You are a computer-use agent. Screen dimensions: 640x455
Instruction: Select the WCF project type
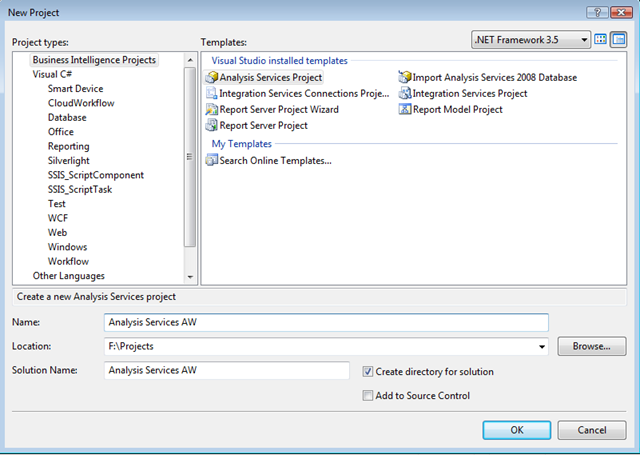pyautogui.click(x=58, y=218)
